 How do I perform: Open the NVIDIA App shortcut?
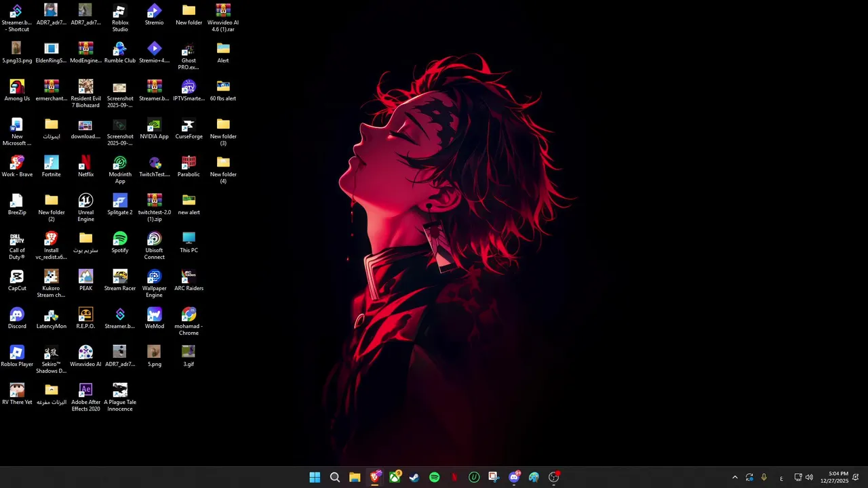pos(154,129)
